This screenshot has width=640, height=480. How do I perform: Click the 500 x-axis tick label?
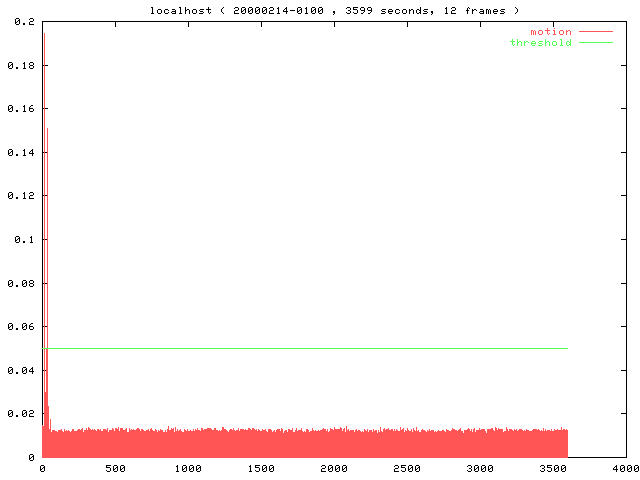[x=115, y=468]
